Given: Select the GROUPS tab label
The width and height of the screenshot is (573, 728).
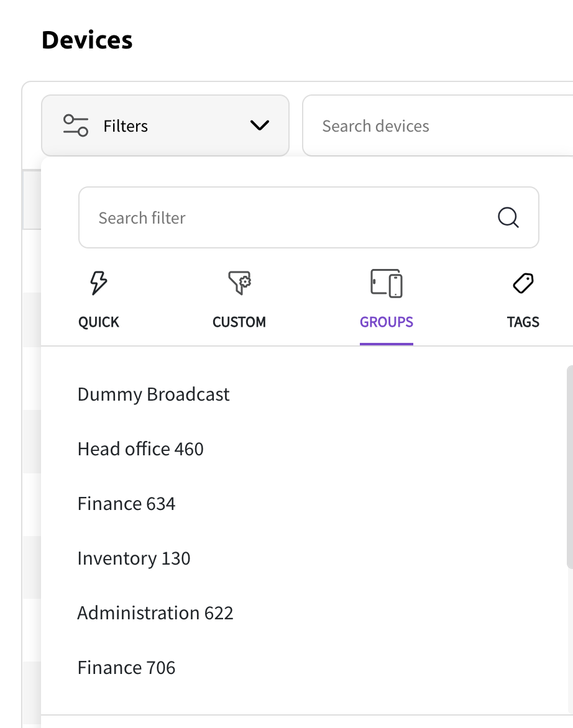Looking at the screenshot, I should 386,322.
